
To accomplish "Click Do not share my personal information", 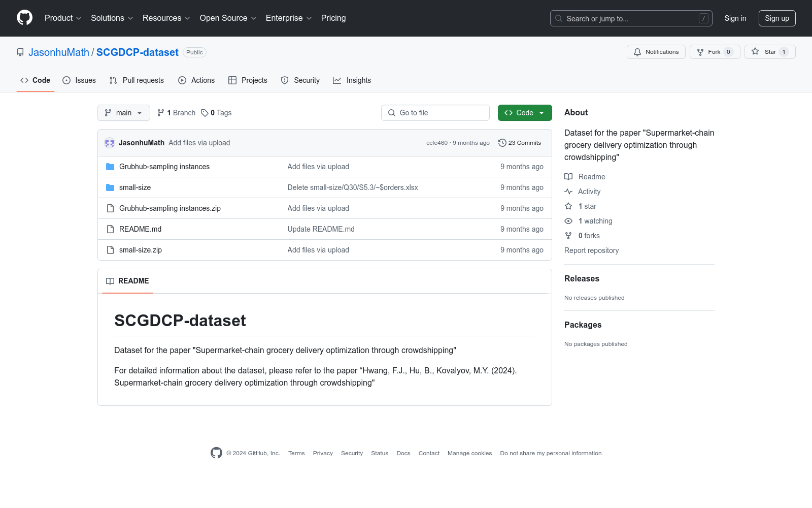I will pyautogui.click(x=551, y=453).
